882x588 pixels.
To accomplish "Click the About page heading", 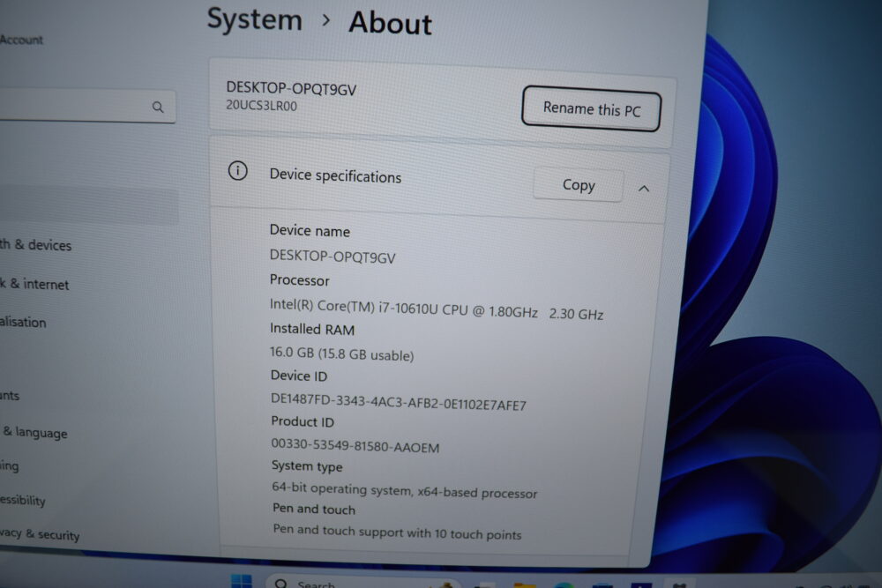I will [391, 23].
